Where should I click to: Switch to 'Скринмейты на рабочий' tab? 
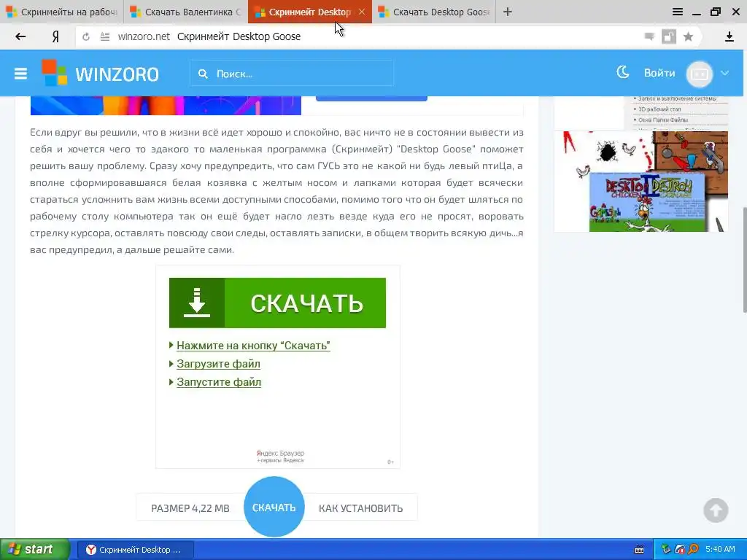coord(62,12)
